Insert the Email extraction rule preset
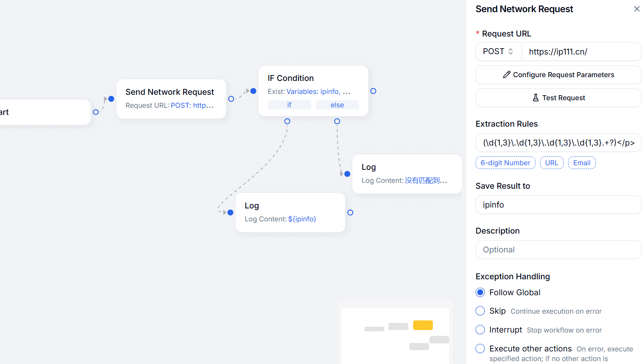The height and width of the screenshot is (364, 644). [x=582, y=163]
